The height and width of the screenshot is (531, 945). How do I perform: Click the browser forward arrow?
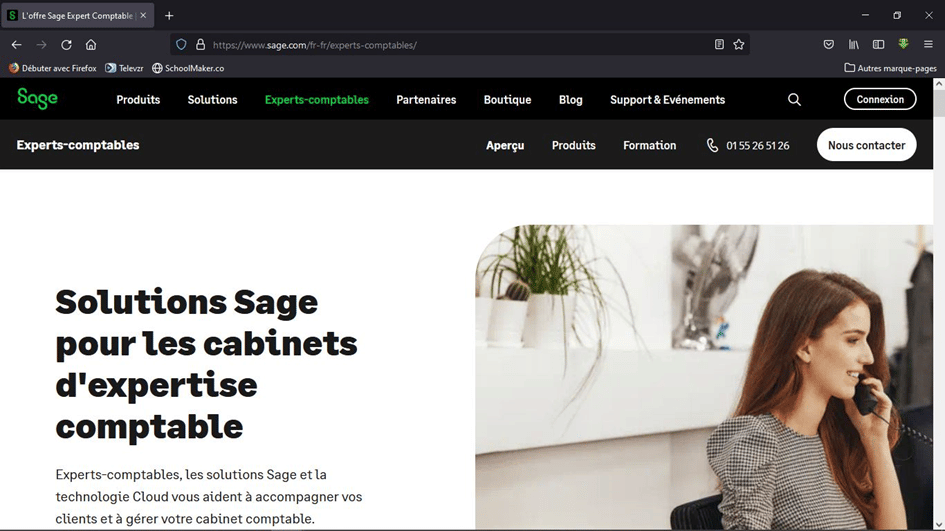[41, 45]
